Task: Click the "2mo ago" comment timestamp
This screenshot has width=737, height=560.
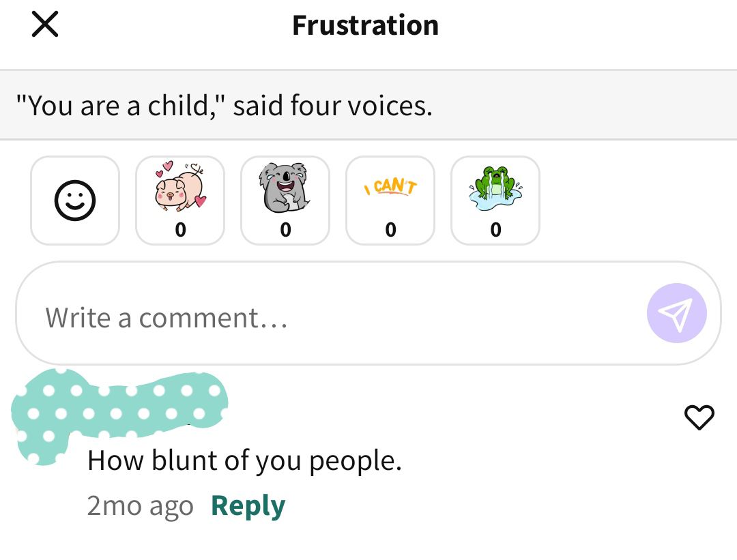Action: click(140, 506)
